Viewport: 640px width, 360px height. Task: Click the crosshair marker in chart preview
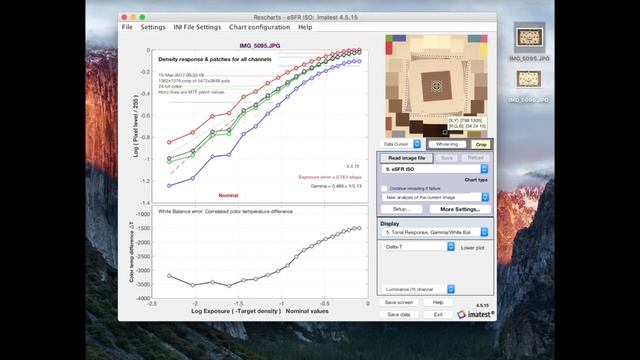pyautogui.click(x=436, y=86)
